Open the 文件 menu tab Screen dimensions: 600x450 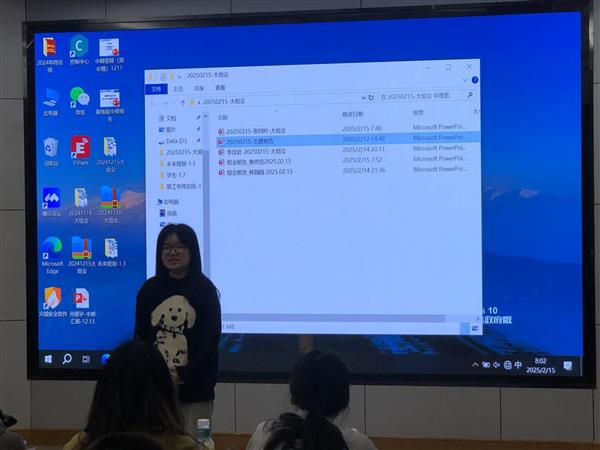pyautogui.click(x=156, y=89)
